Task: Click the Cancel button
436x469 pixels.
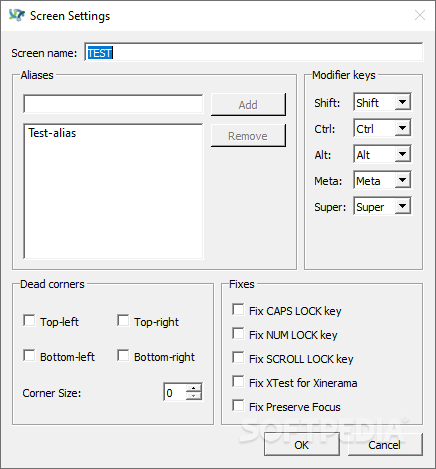Action: point(385,444)
